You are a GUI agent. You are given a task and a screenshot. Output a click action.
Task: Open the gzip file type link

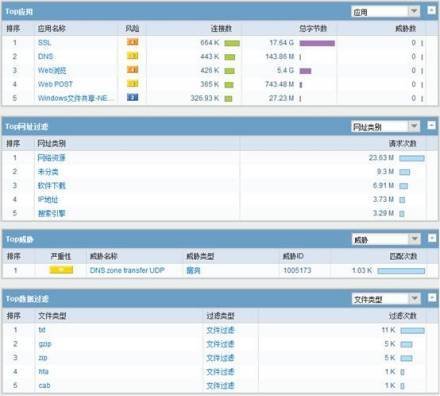(x=45, y=344)
